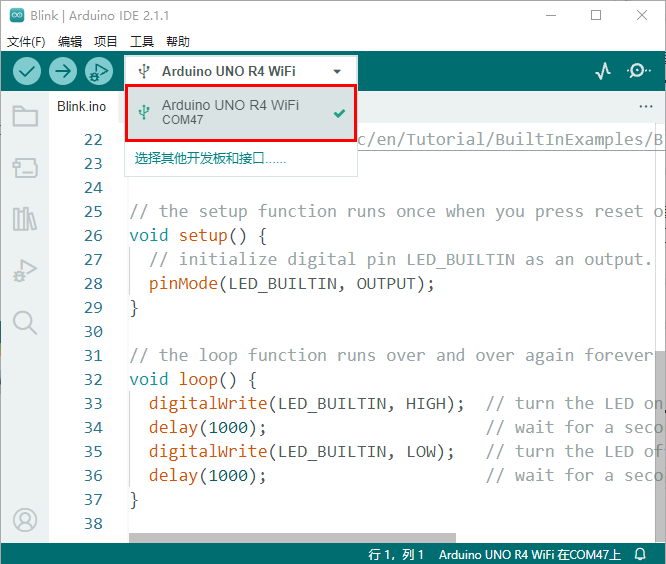The width and height of the screenshot is (666, 564).
Task: Maximize the Arduino IDE window
Action: (x=596, y=15)
